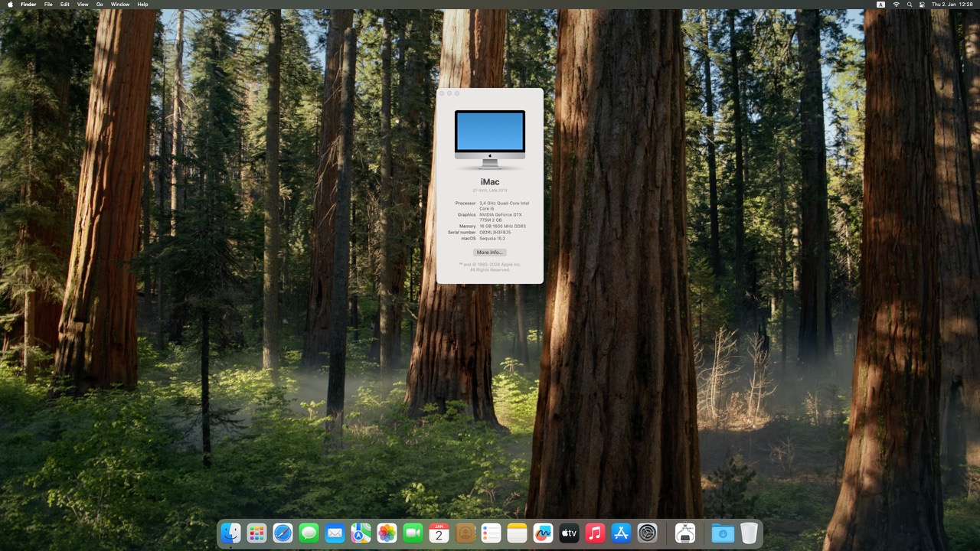Open System Settings gear in the Dock
Screen dimensions: 980x551
pos(648,533)
